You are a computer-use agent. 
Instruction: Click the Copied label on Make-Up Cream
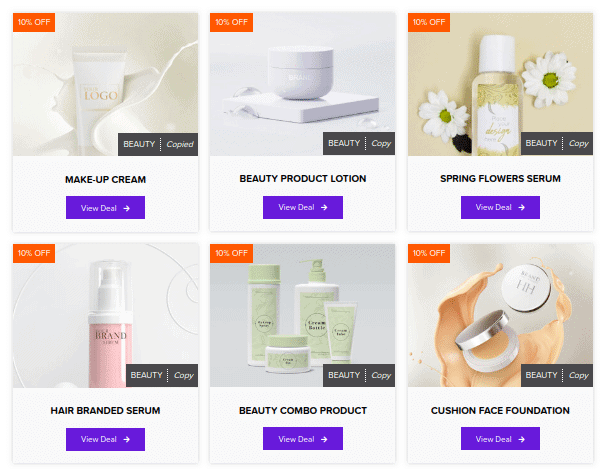point(180,144)
